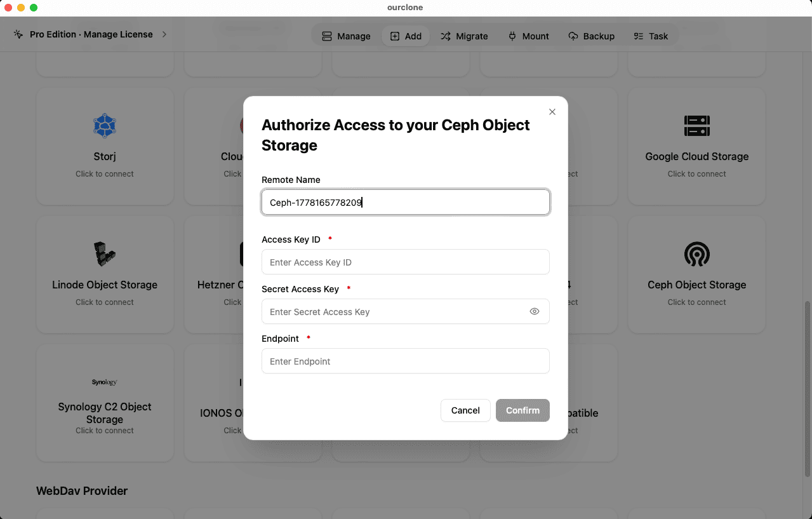Viewport: 812px width, 519px height.
Task: Click 'Click to connect' under Ceph Object Storage
Action: tap(696, 302)
